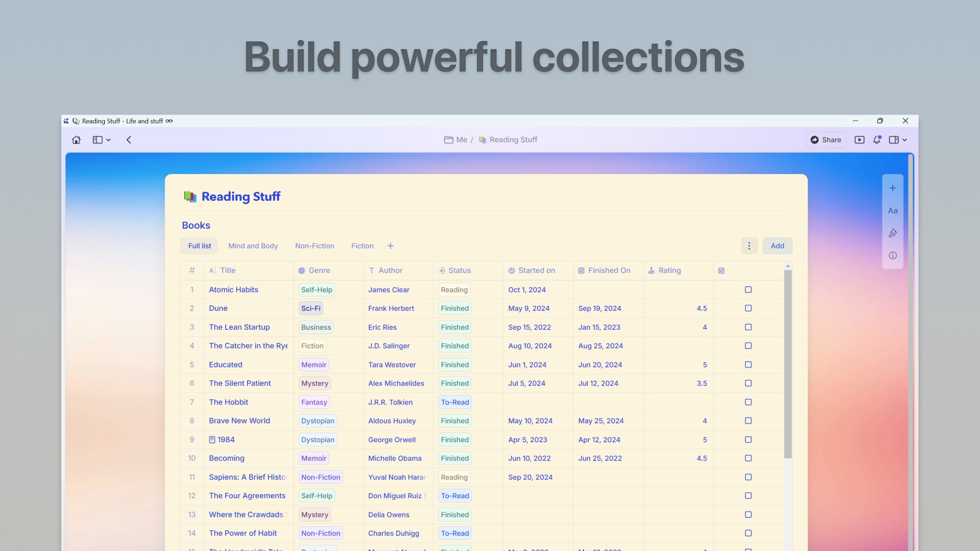
Task: Tick the checkbox in The Hobbit row
Action: (748, 402)
